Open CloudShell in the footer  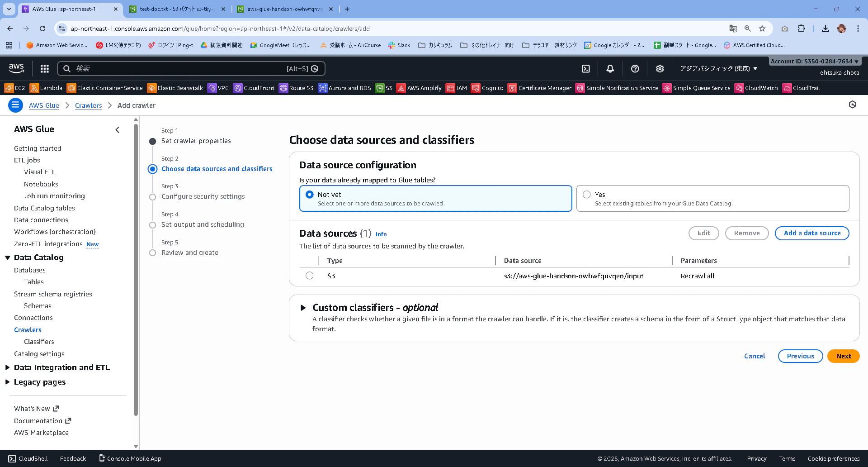[28, 458]
